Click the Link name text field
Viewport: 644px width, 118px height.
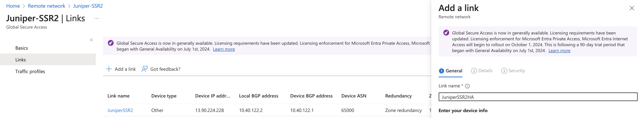click(x=538, y=97)
